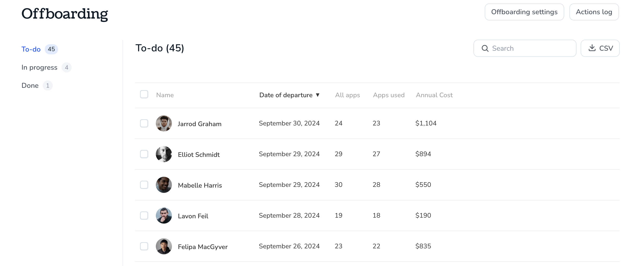The image size is (644, 266).
Task: View the Actions log
Action: pos(594,12)
